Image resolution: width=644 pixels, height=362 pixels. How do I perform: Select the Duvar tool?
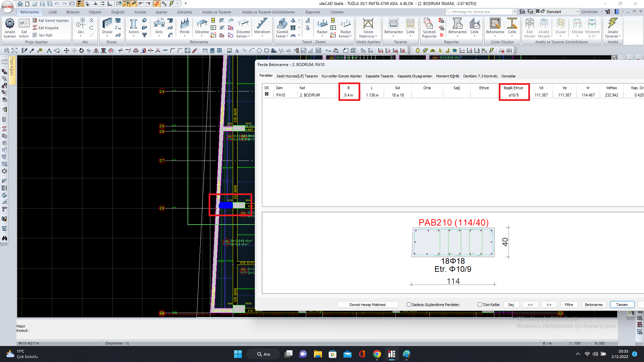point(107,27)
